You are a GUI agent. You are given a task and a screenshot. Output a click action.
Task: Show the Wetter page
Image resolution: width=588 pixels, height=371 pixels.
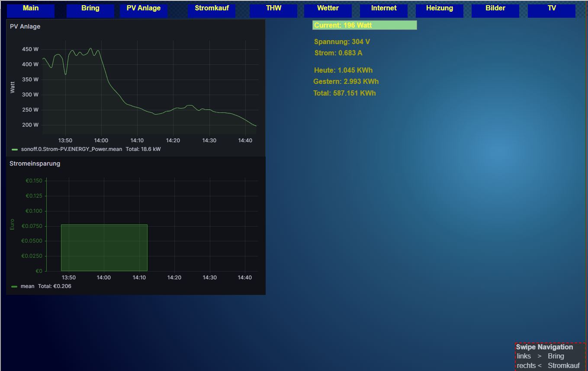coord(328,10)
